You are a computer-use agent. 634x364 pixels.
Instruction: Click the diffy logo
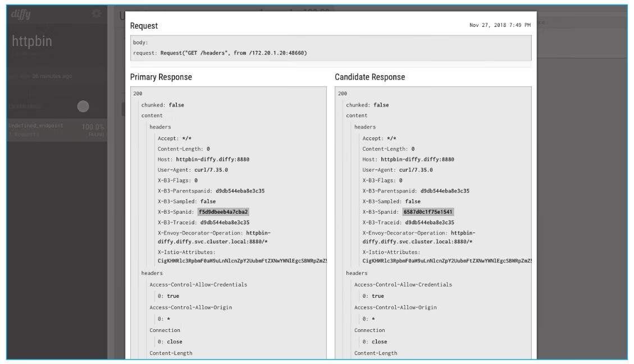pyautogui.click(x=21, y=14)
